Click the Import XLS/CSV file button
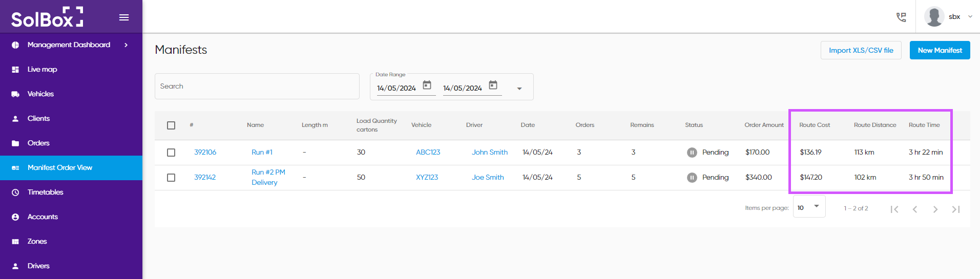 coord(861,50)
